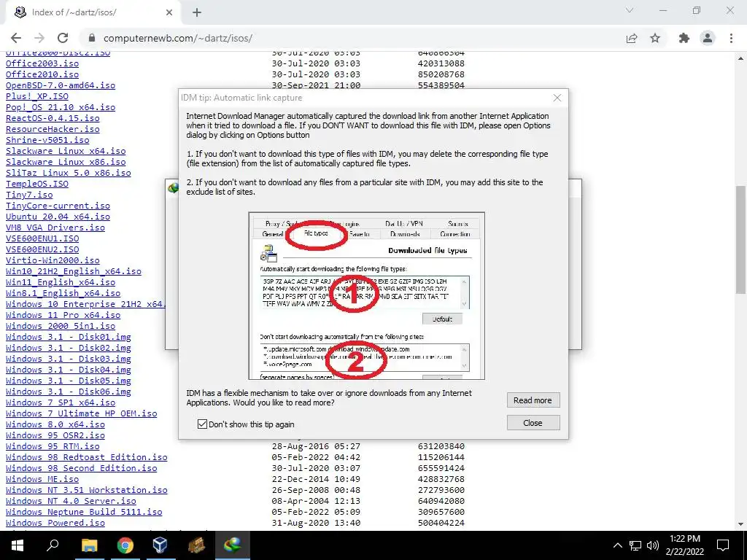The height and width of the screenshot is (560, 747).
Task: Switch to Chrome in the taskbar
Action: (x=125, y=545)
